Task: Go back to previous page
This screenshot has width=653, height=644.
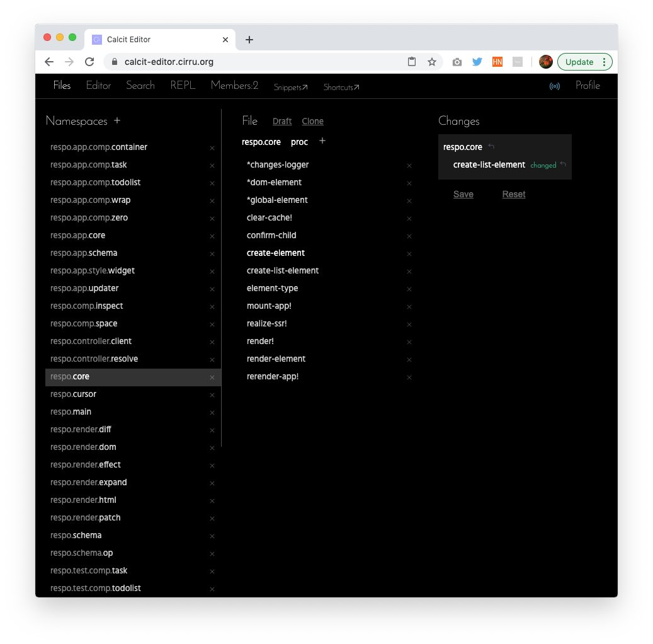Action: [49, 62]
